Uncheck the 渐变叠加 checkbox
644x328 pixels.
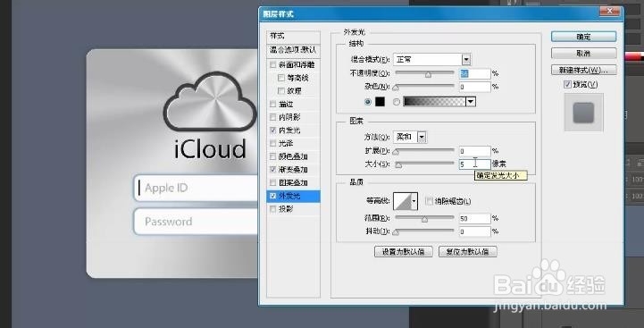click(x=272, y=169)
